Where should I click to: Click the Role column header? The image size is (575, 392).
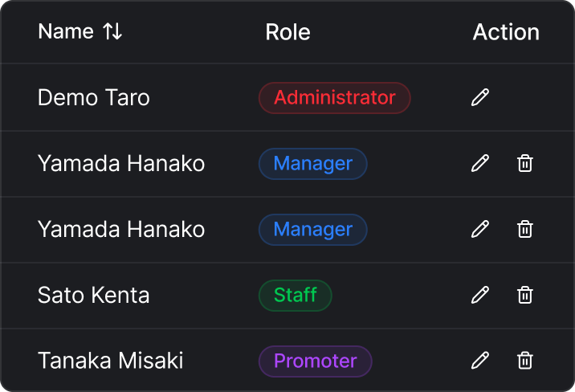[287, 32]
